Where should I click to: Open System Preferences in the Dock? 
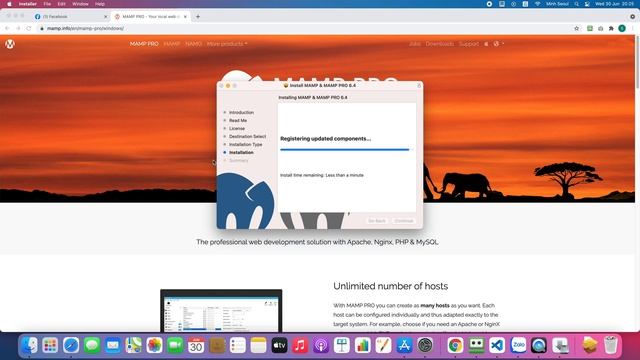pos(425,345)
